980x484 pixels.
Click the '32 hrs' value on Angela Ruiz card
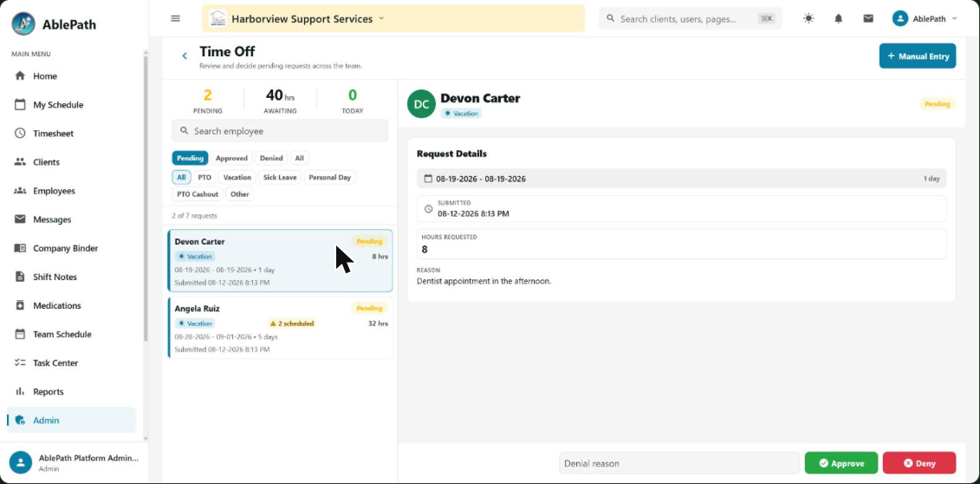[x=378, y=324]
